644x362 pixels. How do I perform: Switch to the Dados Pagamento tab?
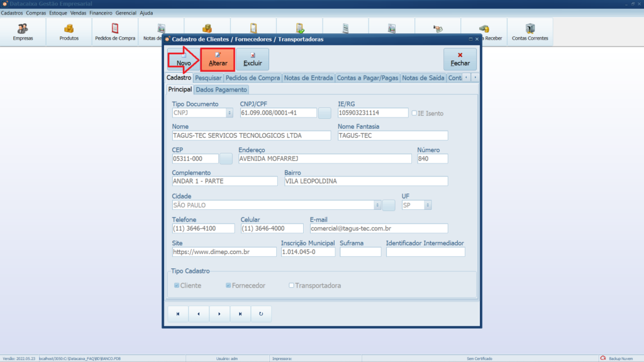click(221, 90)
